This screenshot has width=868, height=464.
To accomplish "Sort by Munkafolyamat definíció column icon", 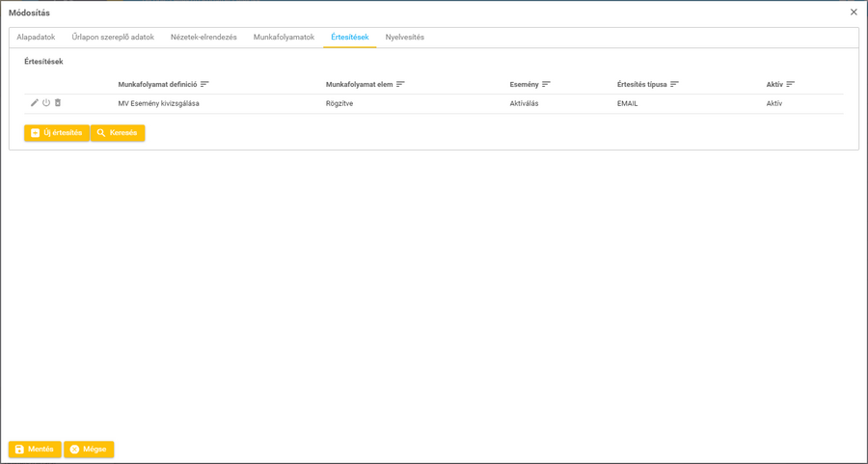I will 204,85.
